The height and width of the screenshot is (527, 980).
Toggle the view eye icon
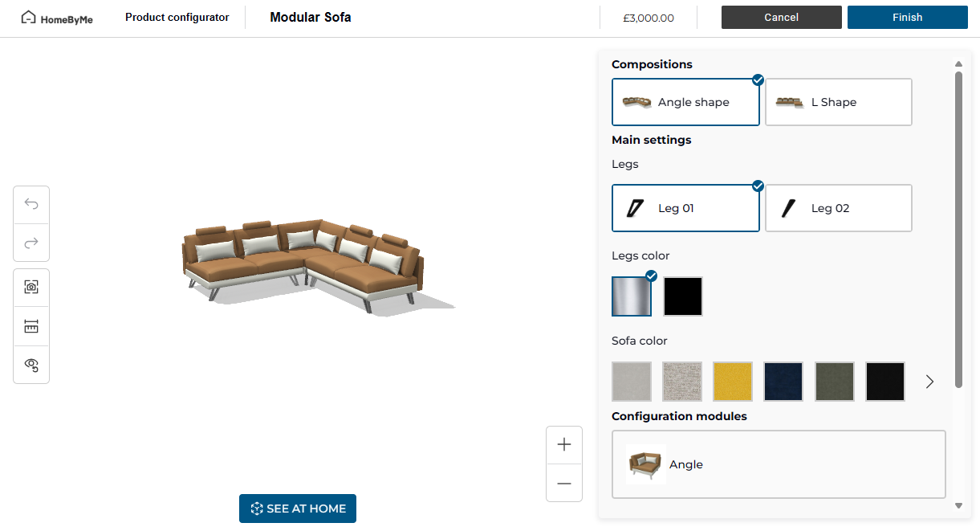click(x=31, y=365)
